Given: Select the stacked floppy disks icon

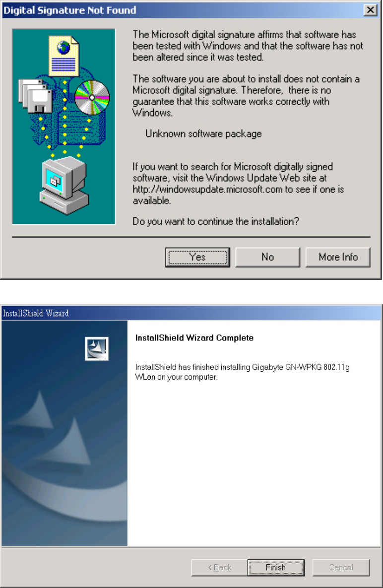Looking at the screenshot, I should [35, 96].
